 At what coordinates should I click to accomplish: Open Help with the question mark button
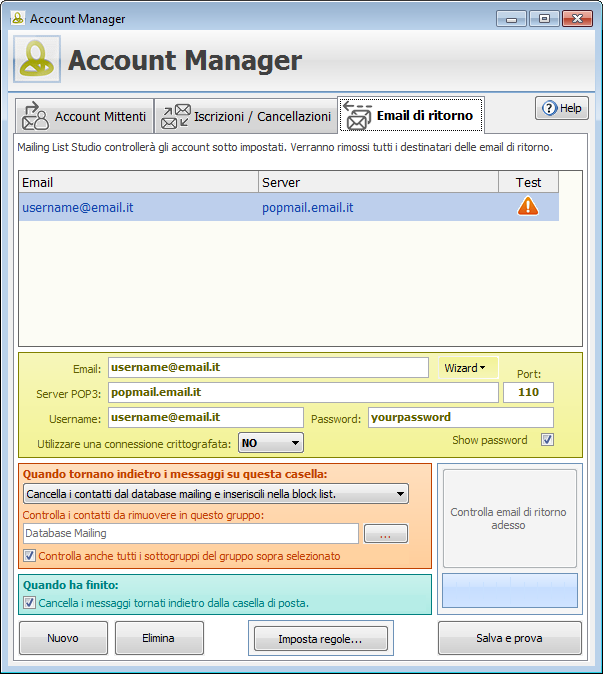point(562,108)
